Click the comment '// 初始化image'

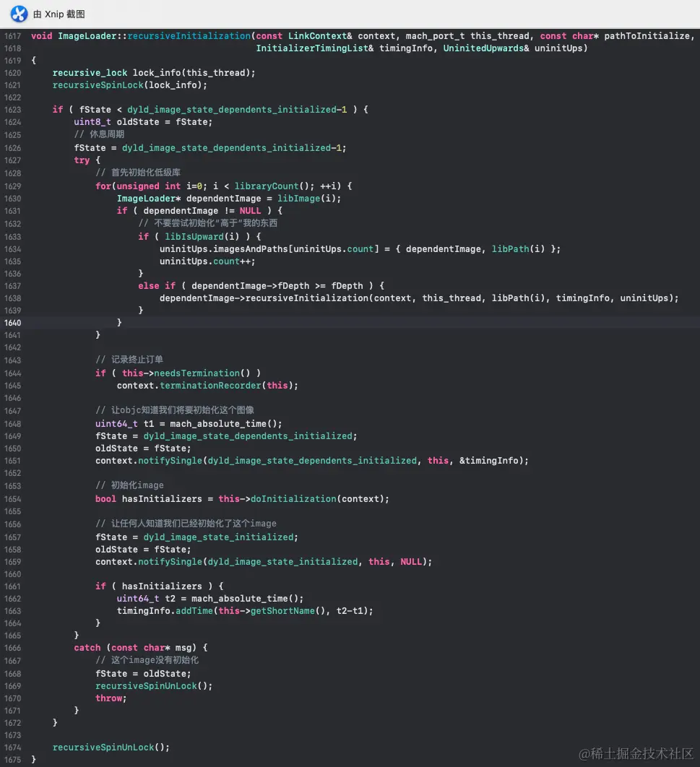[x=129, y=485]
